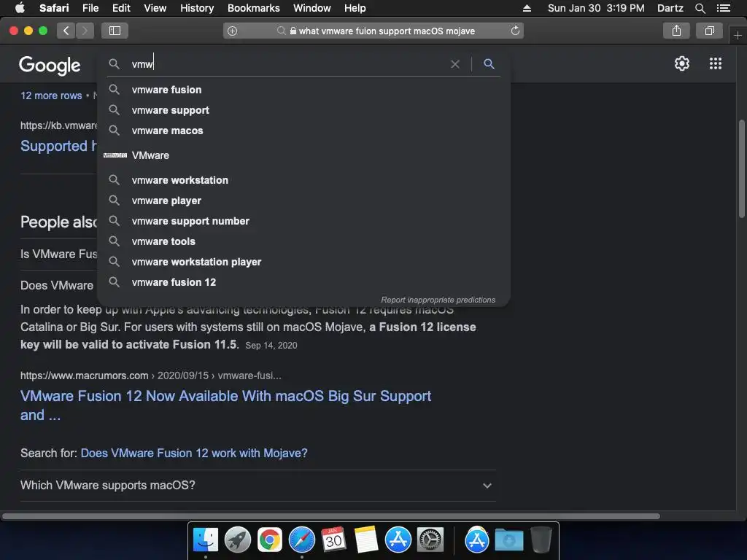Open the Apple menu
The height and width of the screenshot is (560, 747).
pos(20,8)
